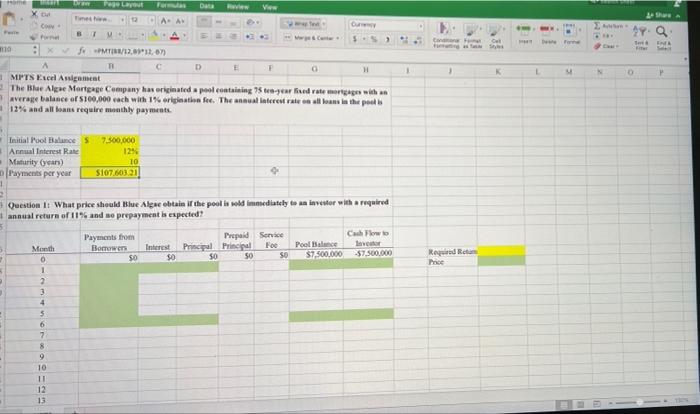Click the text orientation icon
The width and height of the screenshot is (700, 414).
(252, 22)
